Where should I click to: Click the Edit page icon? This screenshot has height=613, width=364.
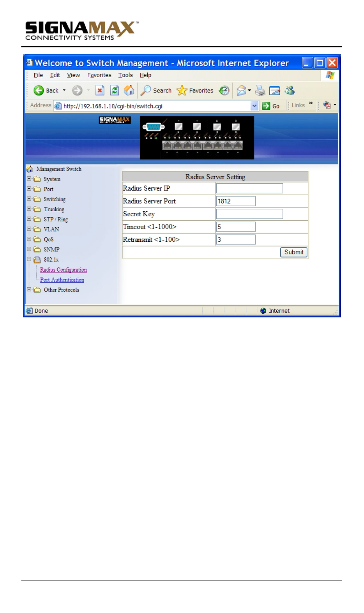click(x=275, y=91)
